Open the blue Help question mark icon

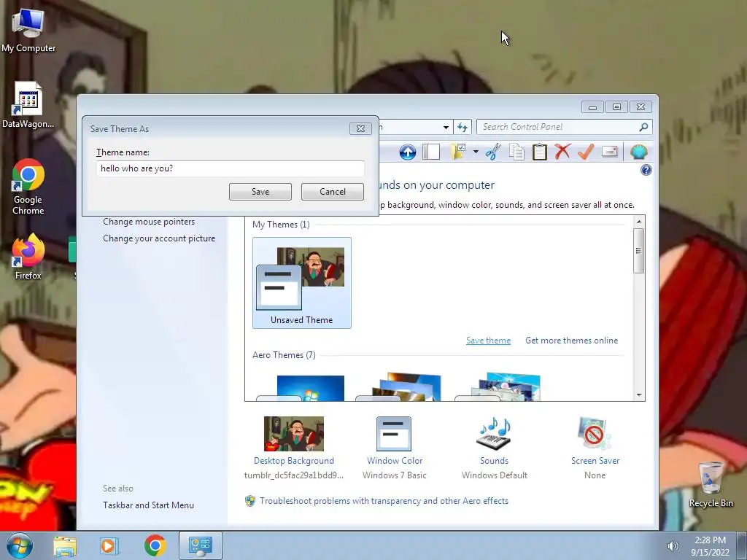click(x=646, y=170)
